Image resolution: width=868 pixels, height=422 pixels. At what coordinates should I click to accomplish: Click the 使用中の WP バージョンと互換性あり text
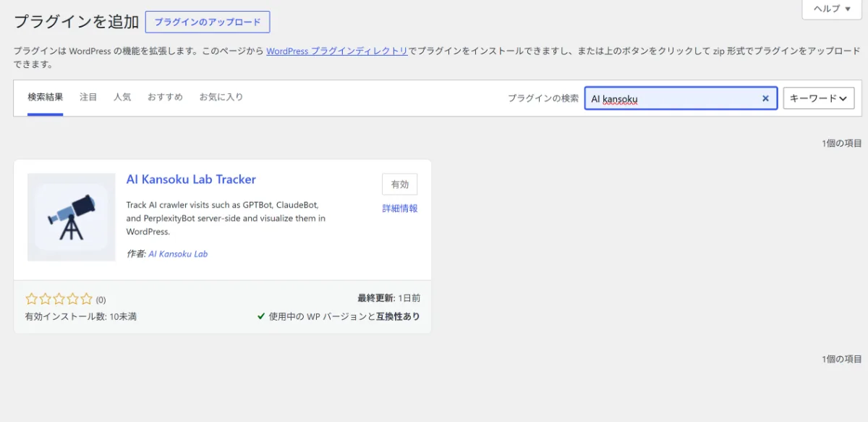[x=344, y=316]
